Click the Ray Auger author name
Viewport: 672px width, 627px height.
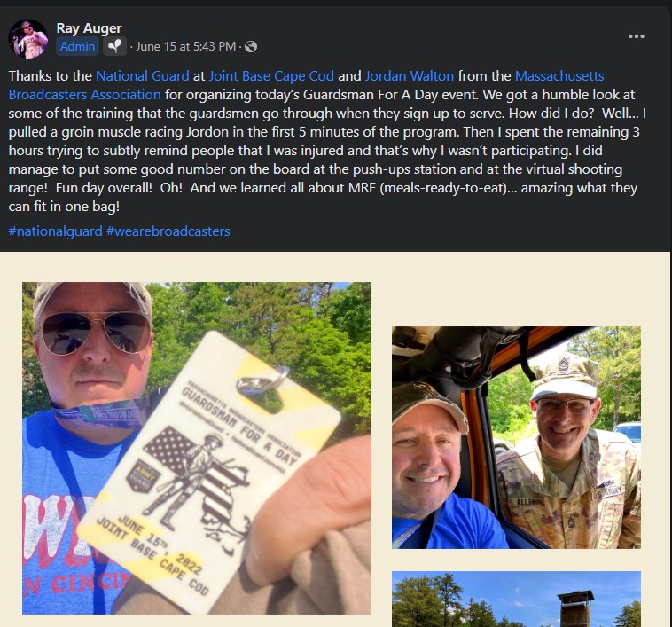point(90,28)
